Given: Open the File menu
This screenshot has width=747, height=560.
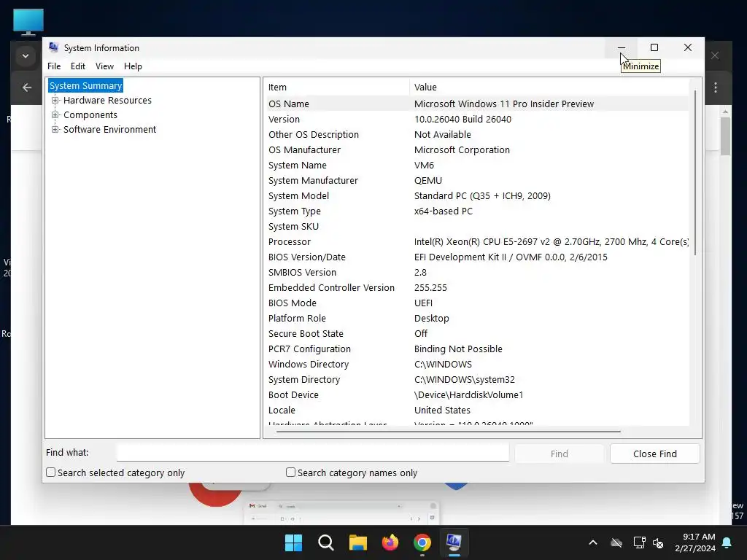Looking at the screenshot, I should [54, 66].
